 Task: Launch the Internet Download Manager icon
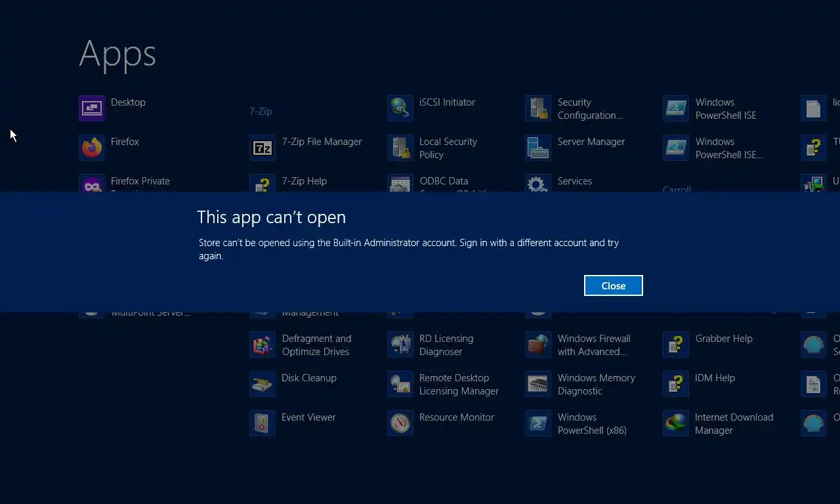point(676,423)
